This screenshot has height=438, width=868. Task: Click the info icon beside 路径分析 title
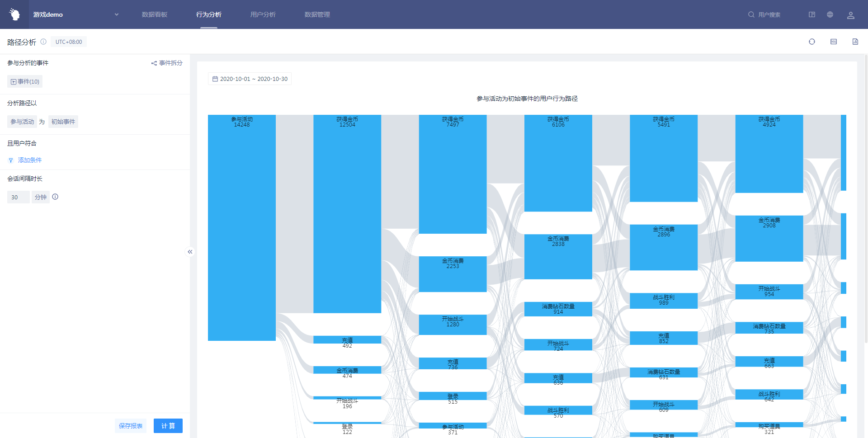pos(43,42)
